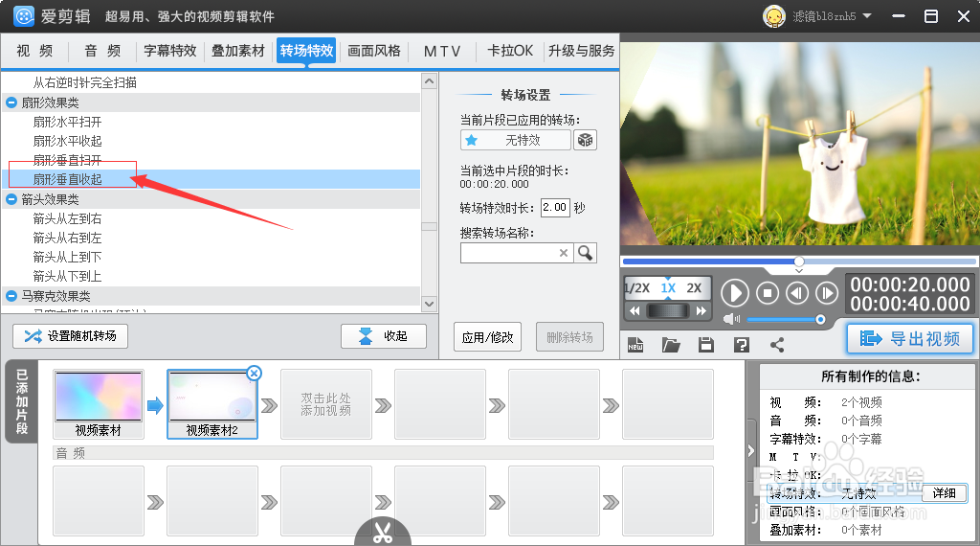Open the 卡拉OK tab
Viewport: 980px width, 546px height.
coord(510,51)
